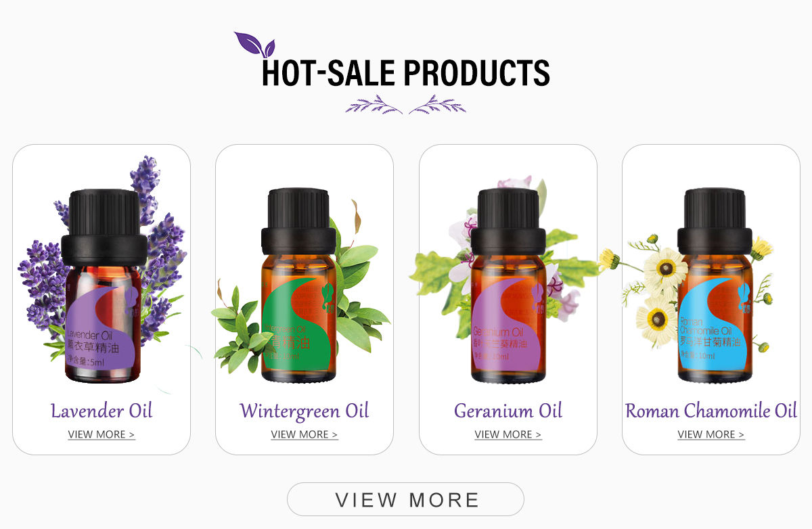Click the black cap of the Geranium bottle
This screenshot has width=812, height=529.
(x=507, y=220)
